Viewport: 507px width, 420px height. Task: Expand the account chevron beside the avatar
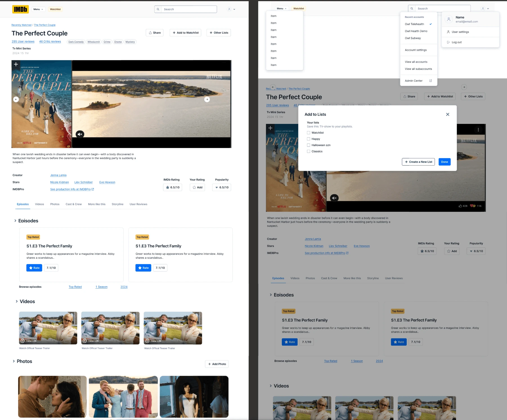coord(234,9)
